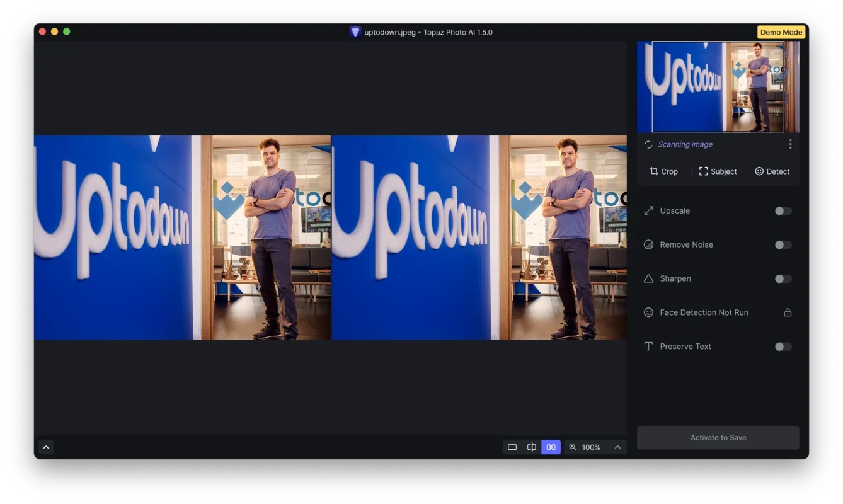Expand the bottom-left panel chevron
Viewport: 843px width, 504px height.
click(46, 447)
